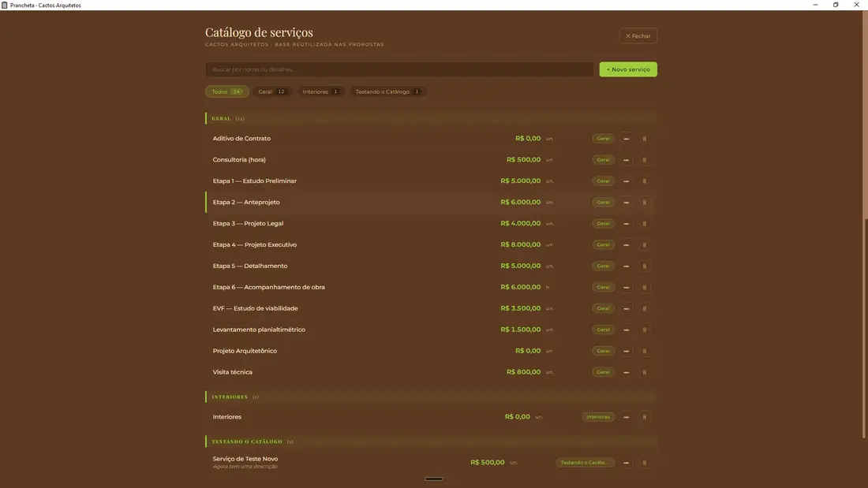Select the Aditivo de Contrato service name

241,139
